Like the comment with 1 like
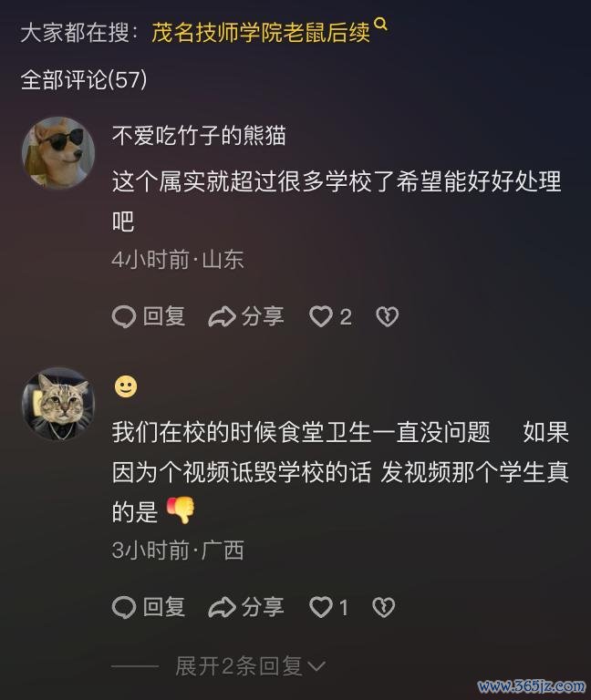 (321, 607)
